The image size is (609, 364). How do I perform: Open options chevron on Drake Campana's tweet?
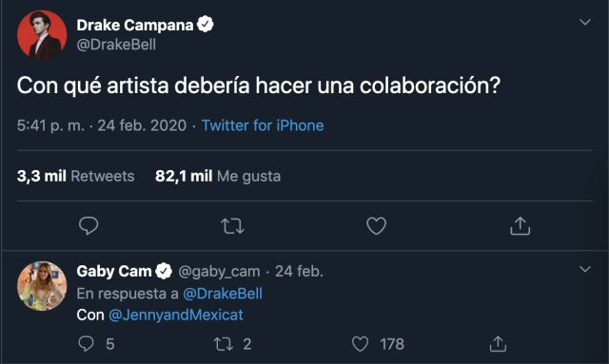[x=585, y=22]
